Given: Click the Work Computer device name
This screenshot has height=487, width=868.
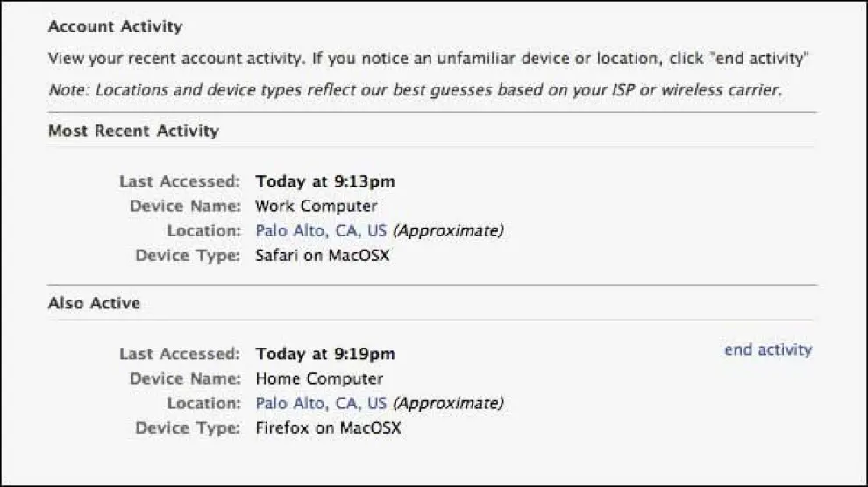Looking at the screenshot, I should 316,207.
